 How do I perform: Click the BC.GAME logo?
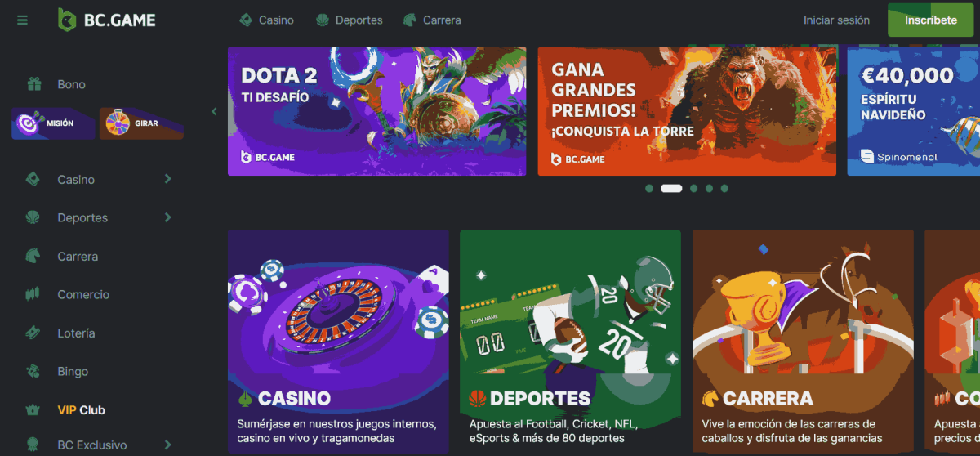point(106,20)
